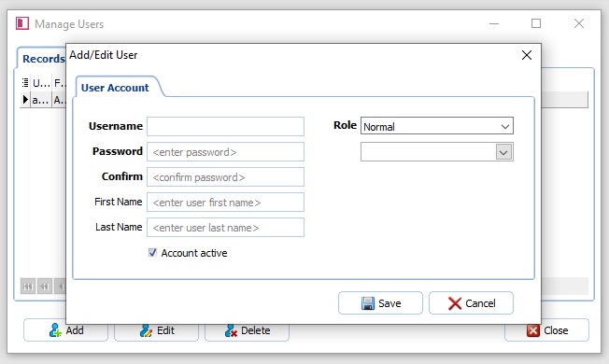Click the Close button in Manage Users
The image size is (609, 364).
(546, 330)
